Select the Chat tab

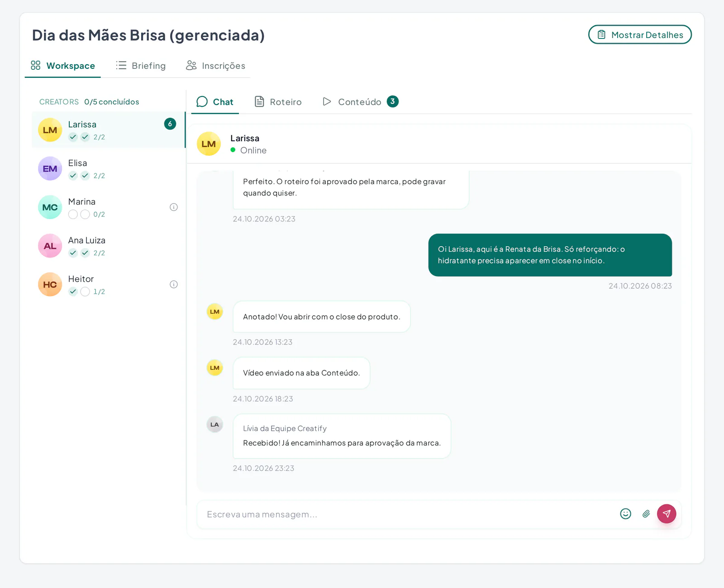click(x=215, y=102)
